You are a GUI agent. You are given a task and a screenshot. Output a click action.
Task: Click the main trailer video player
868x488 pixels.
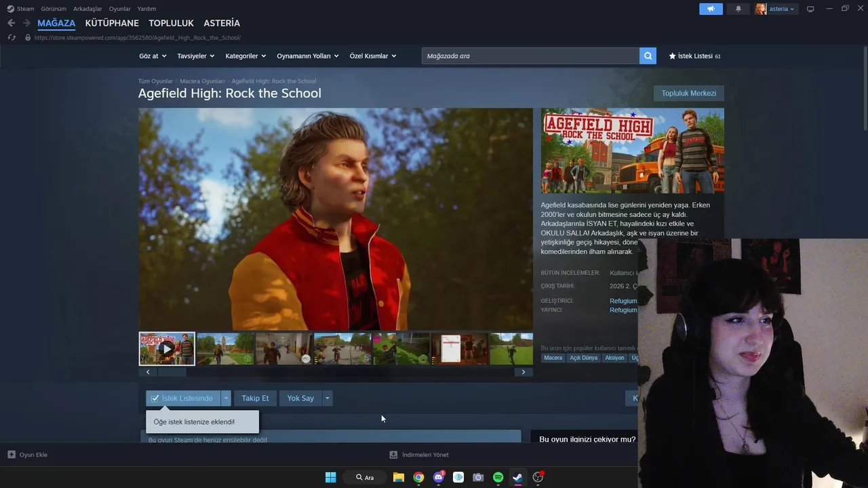(x=336, y=219)
